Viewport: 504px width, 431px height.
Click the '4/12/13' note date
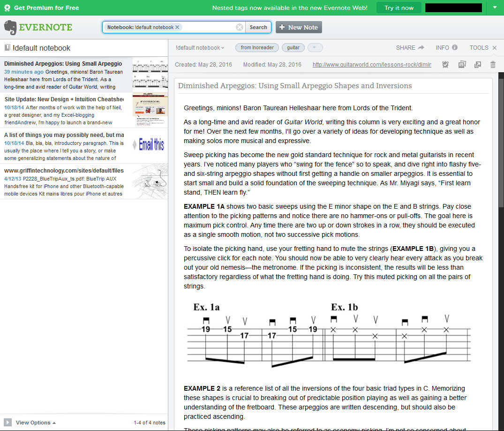pos(13,179)
